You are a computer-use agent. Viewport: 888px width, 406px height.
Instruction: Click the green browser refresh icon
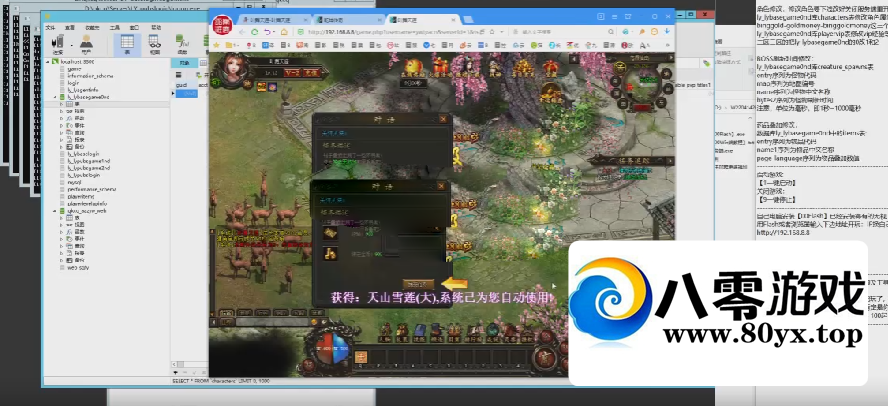pos(255,32)
